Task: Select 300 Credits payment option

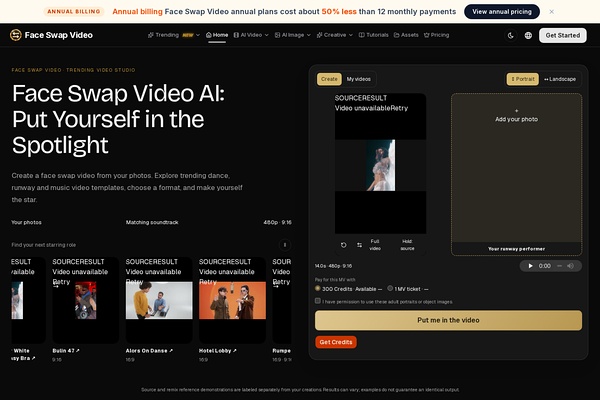Action: [318, 288]
